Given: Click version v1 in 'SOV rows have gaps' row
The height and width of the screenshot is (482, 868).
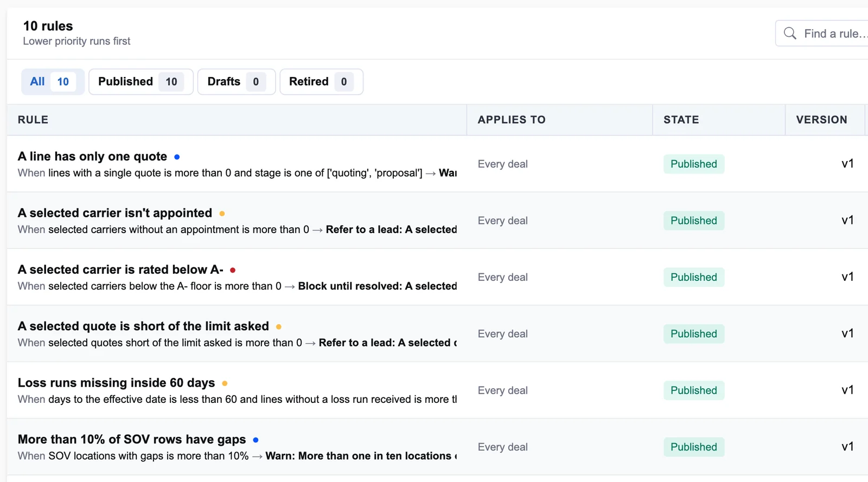Looking at the screenshot, I should [x=847, y=446].
